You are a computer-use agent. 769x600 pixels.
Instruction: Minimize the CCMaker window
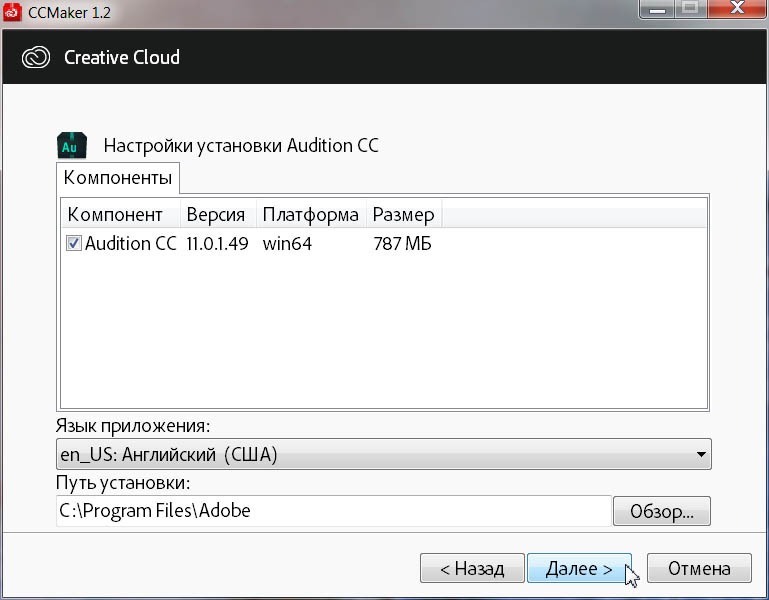click(659, 10)
